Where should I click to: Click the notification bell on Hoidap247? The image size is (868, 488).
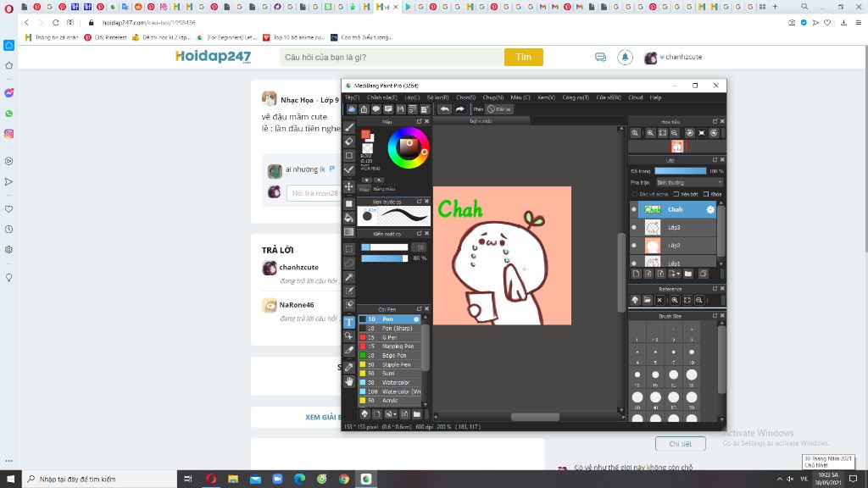625,57
